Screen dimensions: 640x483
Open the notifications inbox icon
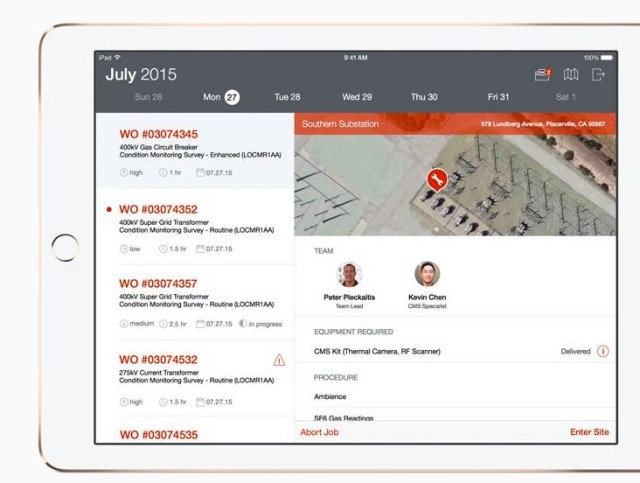click(x=543, y=74)
